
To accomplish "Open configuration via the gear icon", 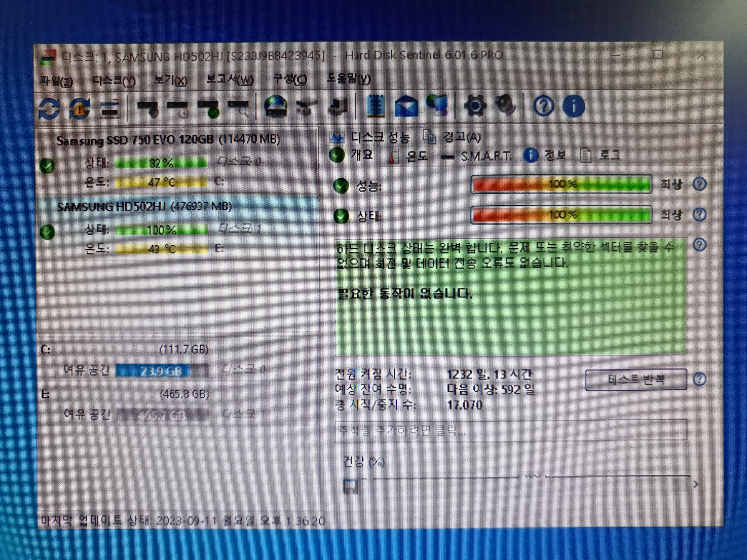I will pos(475,106).
